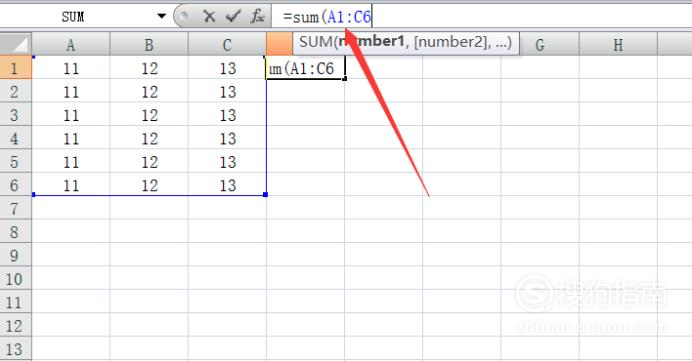
Task: Select column H header
Action: (618, 45)
